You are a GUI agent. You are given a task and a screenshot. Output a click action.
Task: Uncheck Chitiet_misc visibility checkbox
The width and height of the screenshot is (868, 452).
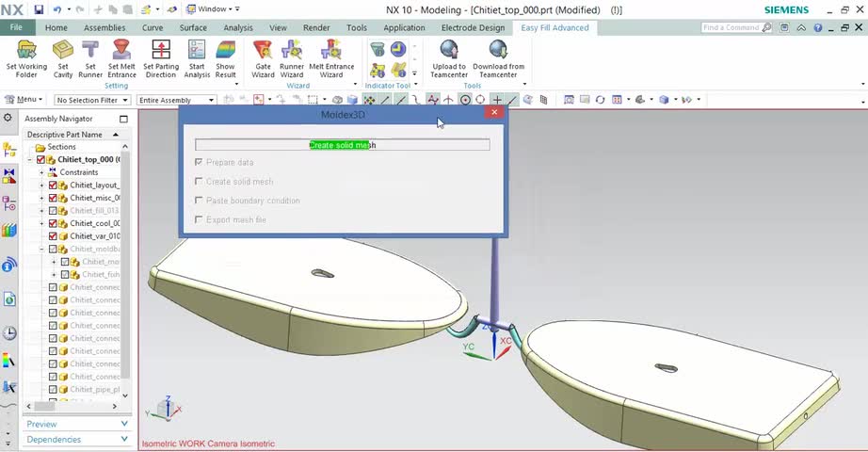[53, 198]
